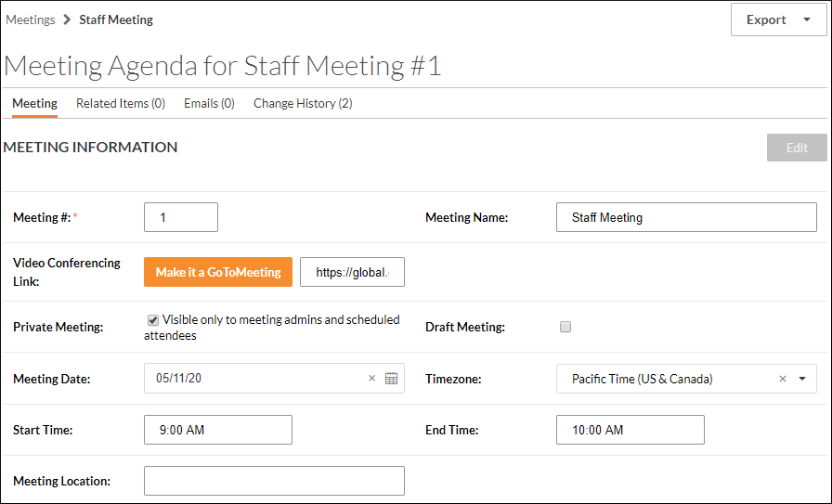832x504 pixels.
Task: Go to the Meetings breadcrumb link
Action: [31, 19]
